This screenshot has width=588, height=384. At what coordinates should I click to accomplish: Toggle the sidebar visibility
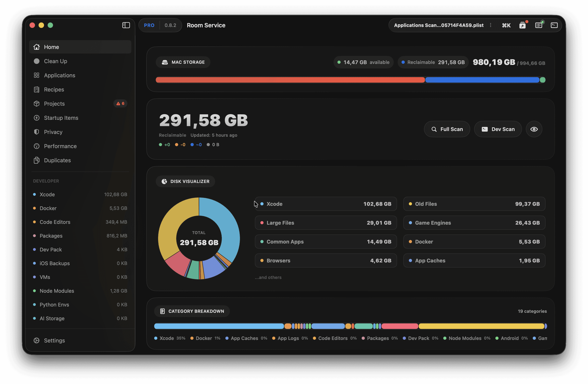pyautogui.click(x=126, y=25)
